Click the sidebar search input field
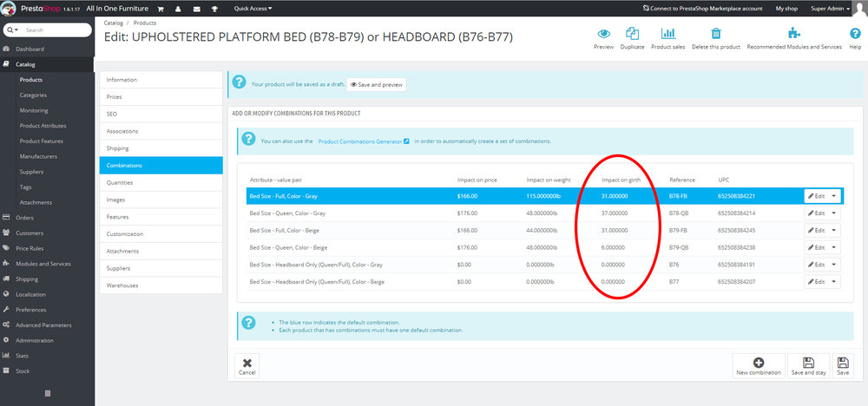This screenshot has width=868, height=406. pyautogui.click(x=56, y=29)
